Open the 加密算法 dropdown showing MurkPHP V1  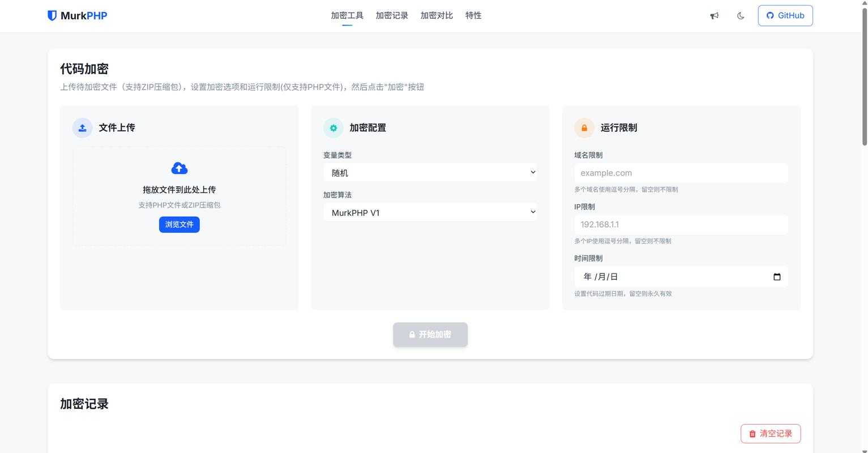tap(430, 212)
